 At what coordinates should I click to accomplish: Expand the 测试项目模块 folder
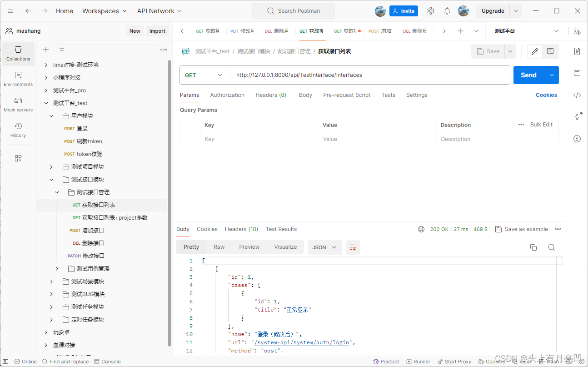pyautogui.click(x=51, y=167)
